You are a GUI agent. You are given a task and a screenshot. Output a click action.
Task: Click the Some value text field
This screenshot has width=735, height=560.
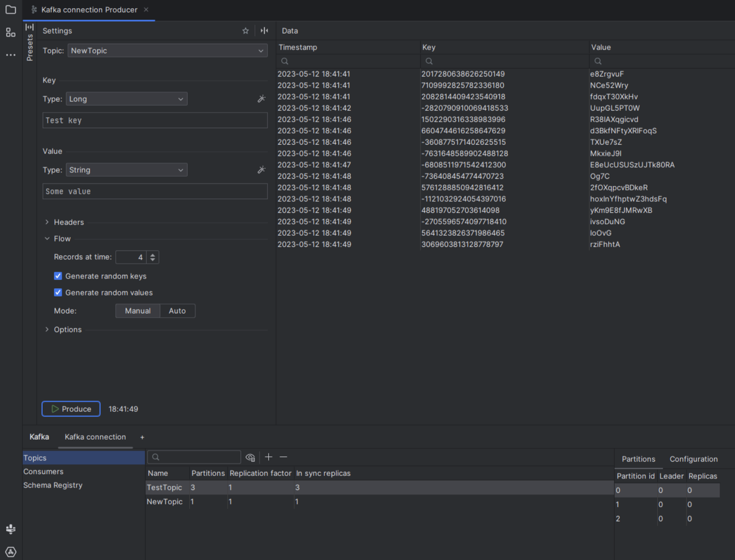(x=155, y=191)
